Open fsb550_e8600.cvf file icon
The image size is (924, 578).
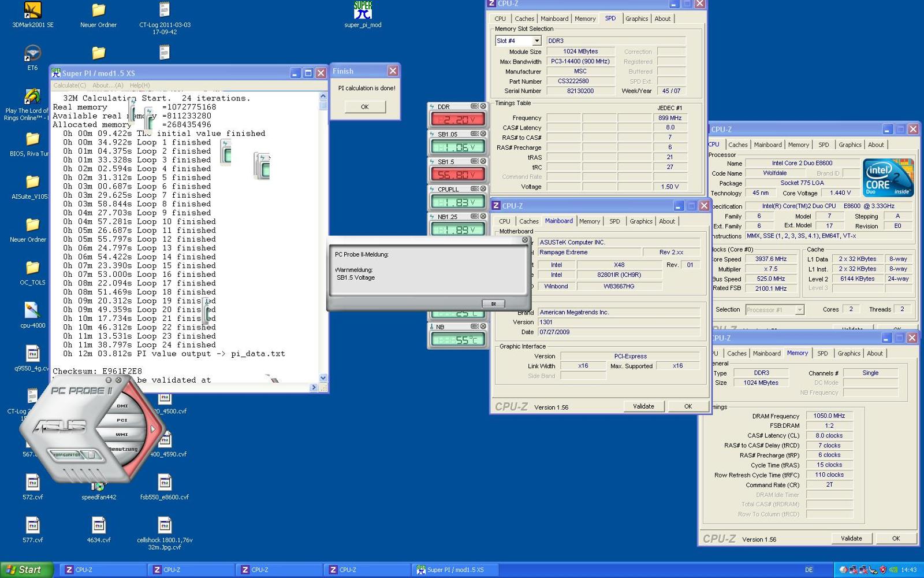(165, 487)
